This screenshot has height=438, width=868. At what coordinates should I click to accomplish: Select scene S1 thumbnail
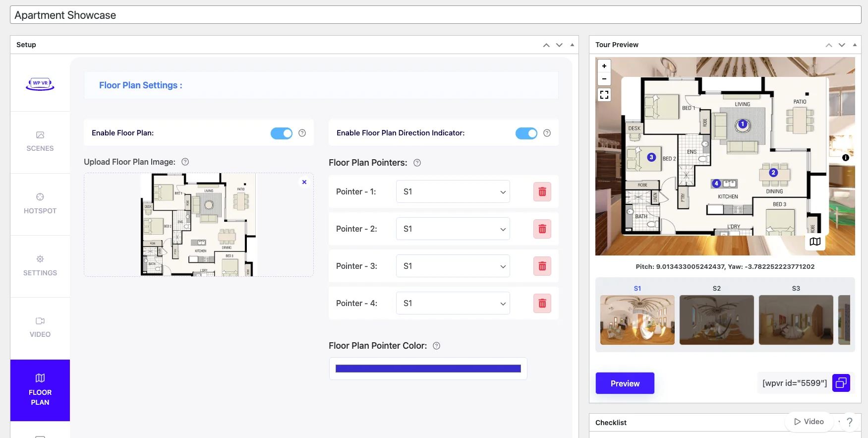tap(637, 320)
